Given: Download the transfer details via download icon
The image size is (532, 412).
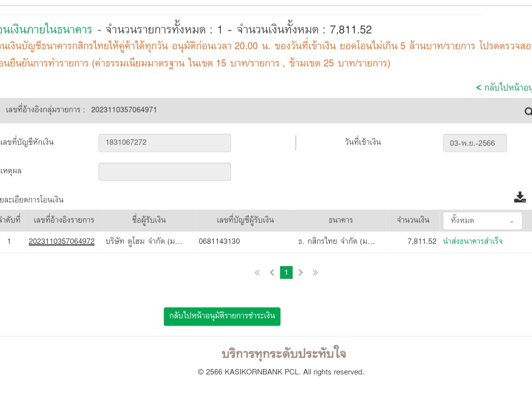Looking at the screenshot, I should [520, 198].
